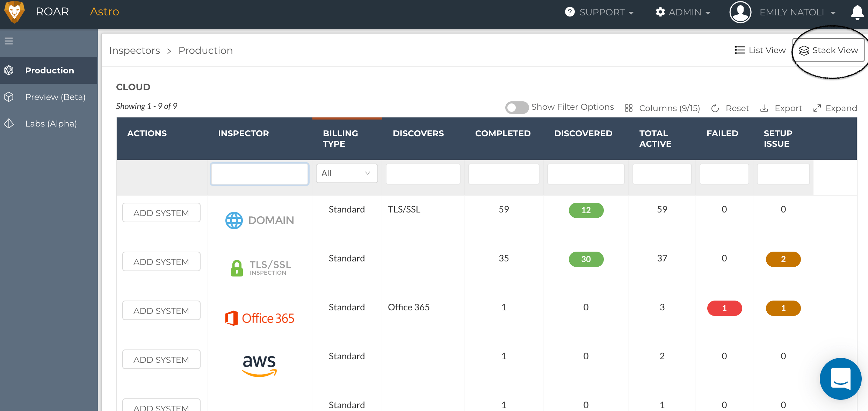868x411 pixels.
Task: Click the Columns grid icon
Action: 628,108
